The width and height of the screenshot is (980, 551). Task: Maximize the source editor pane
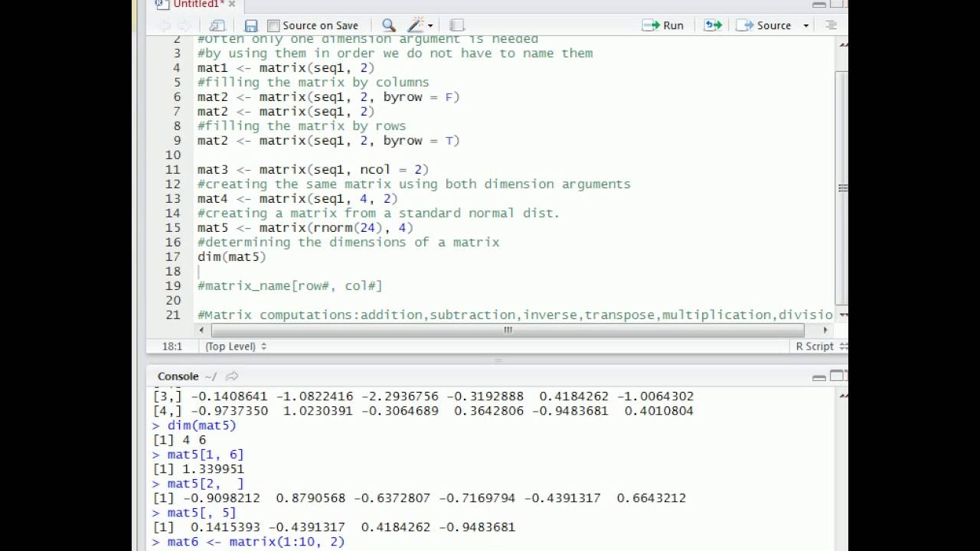click(x=837, y=5)
